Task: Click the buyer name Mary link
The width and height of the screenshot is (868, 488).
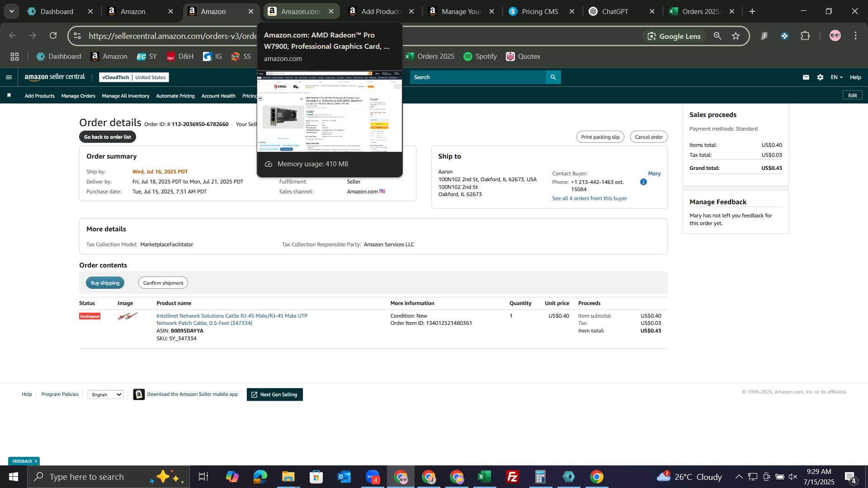Action: pos(654,174)
